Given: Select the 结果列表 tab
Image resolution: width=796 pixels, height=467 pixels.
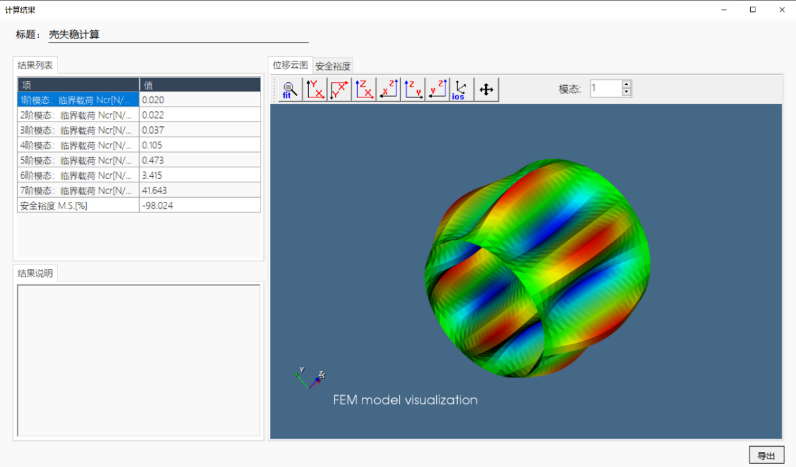Looking at the screenshot, I should pyautogui.click(x=36, y=65).
